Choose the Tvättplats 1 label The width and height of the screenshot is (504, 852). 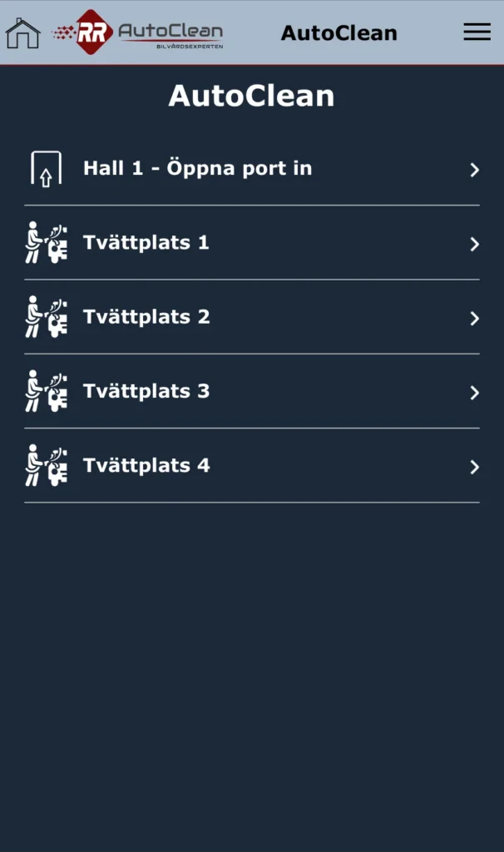point(146,243)
